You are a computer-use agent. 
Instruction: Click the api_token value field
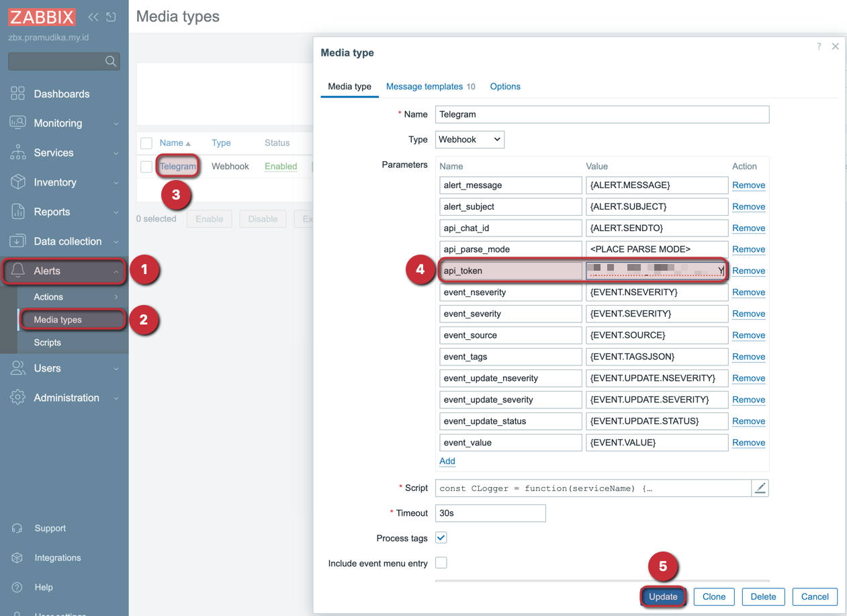(x=657, y=271)
